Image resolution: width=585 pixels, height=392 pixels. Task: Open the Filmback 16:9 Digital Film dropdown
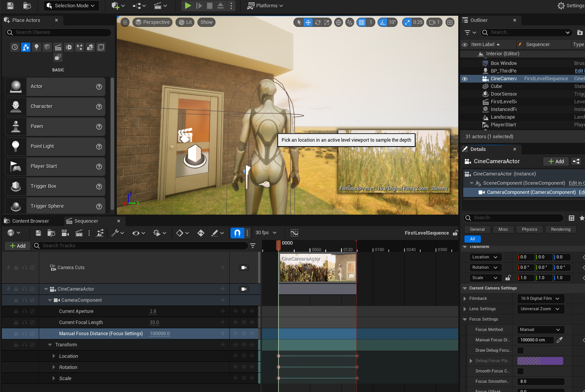tap(540, 299)
